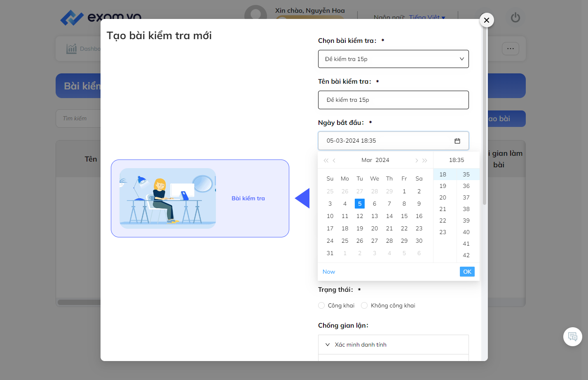Click Mar month label in calendar header

(367, 160)
